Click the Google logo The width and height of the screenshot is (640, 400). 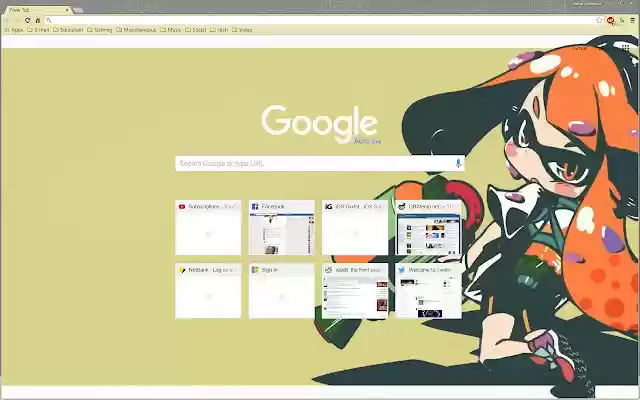pyautogui.click(x=319, y=124)
